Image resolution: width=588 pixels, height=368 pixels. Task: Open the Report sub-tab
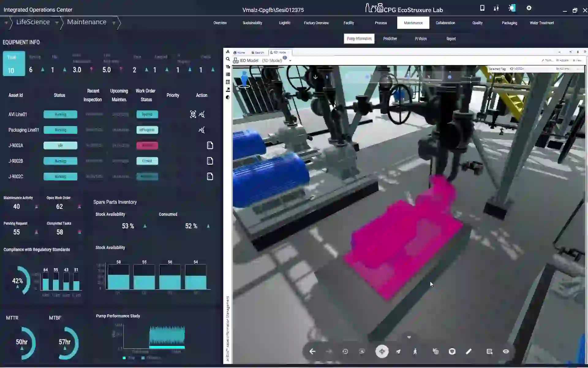click(x=451, y=39)
